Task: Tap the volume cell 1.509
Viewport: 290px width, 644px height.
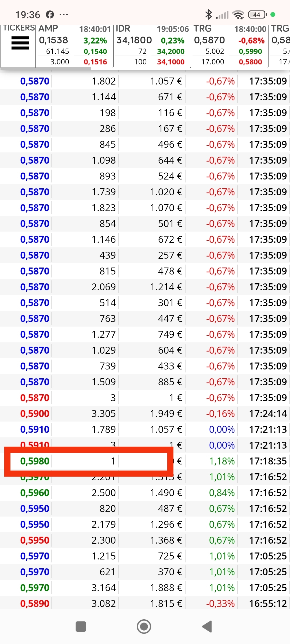Action: (x=104, y=382)
